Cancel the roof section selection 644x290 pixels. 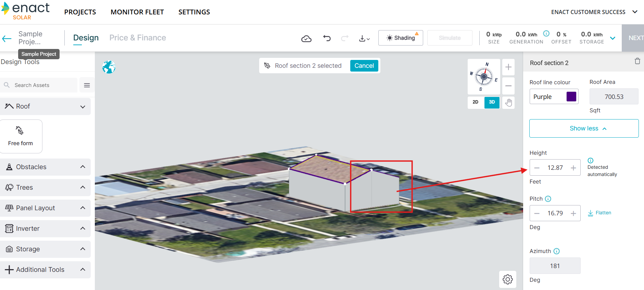[364, 66]
